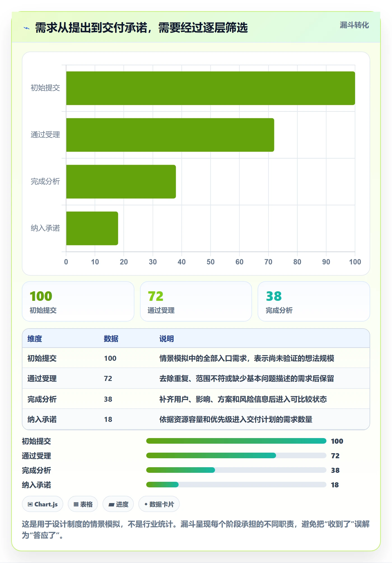
Task: Open the 100 初始提交 data card
Action: pos(78,301)
